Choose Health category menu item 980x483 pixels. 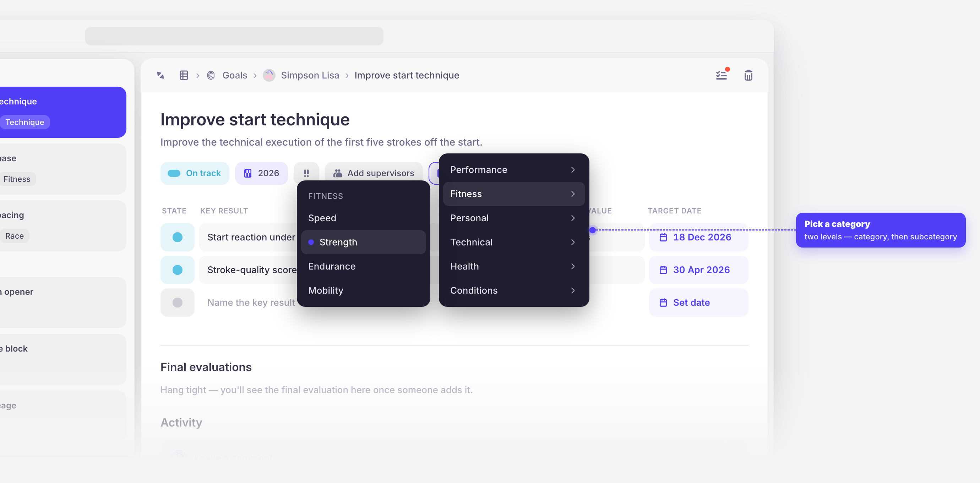pyautogui.click(x=514, y=266)
